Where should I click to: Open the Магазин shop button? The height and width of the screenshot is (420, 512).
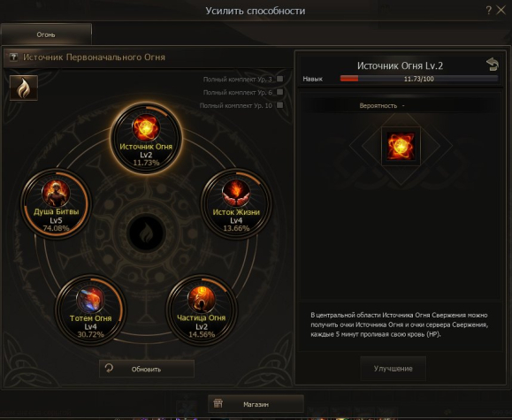click(256, 404)
